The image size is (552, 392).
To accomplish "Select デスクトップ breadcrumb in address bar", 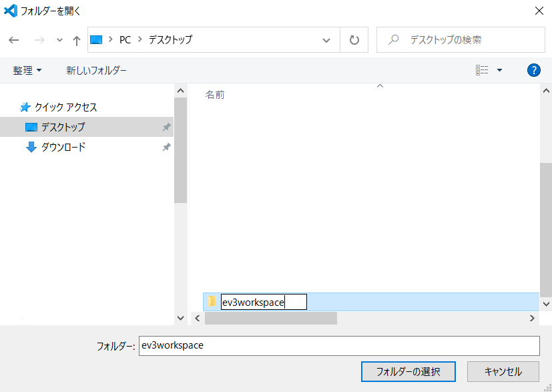I will click(170, 40).
